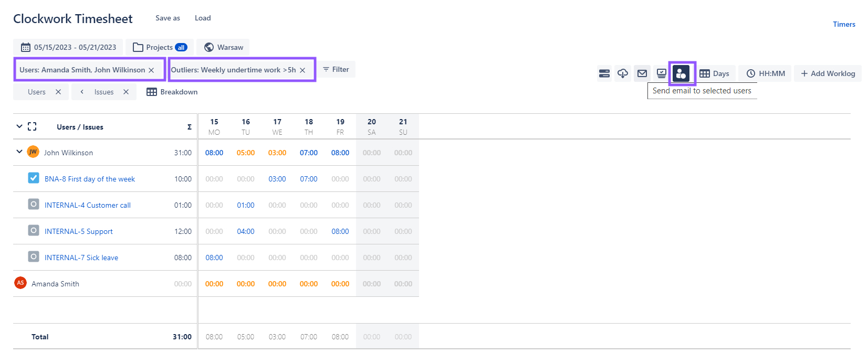Remove the Issues grouping chip
The height and width of the screenshot is (364, 868).
pos(126,92)
